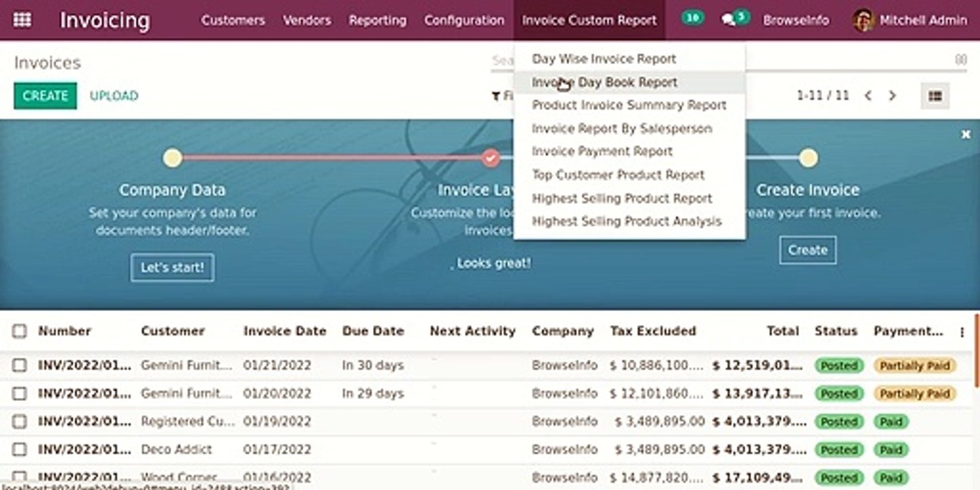
Task: Open the Vendors menu
Action: 307,20
